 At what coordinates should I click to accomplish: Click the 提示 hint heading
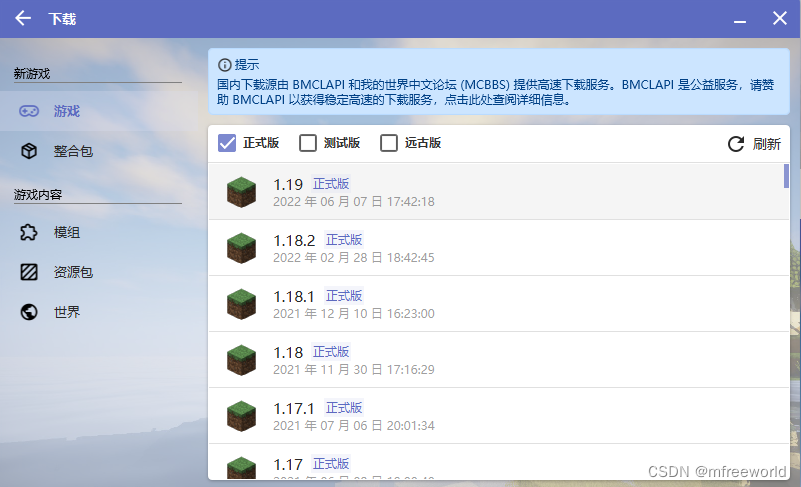pyautogui.click(x=247, y=65)
